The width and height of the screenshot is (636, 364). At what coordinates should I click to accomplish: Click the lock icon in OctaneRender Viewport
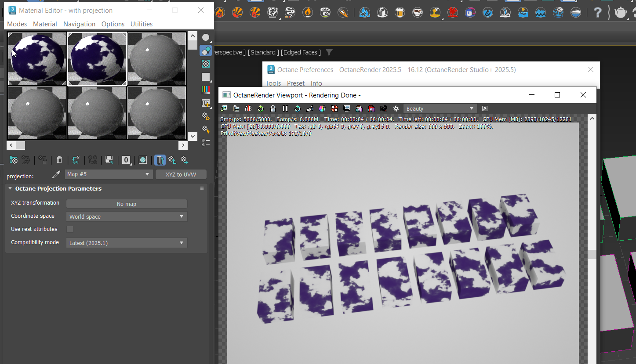(x=273, y=108)
